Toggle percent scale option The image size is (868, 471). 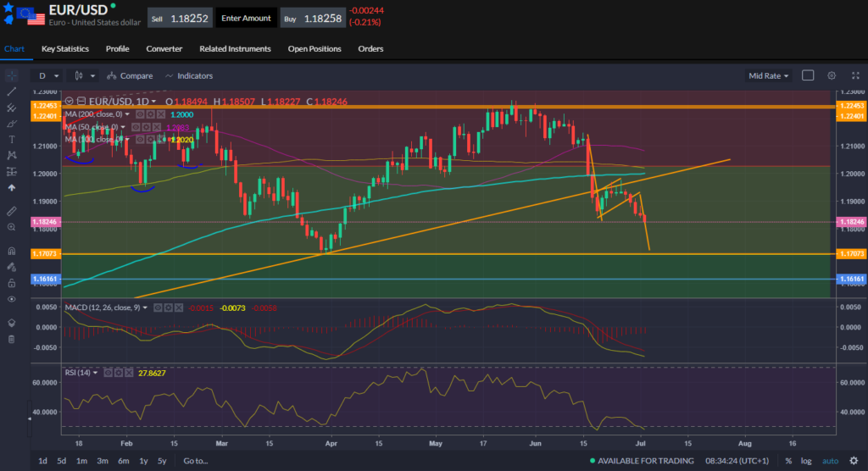(x=788, y=461)
